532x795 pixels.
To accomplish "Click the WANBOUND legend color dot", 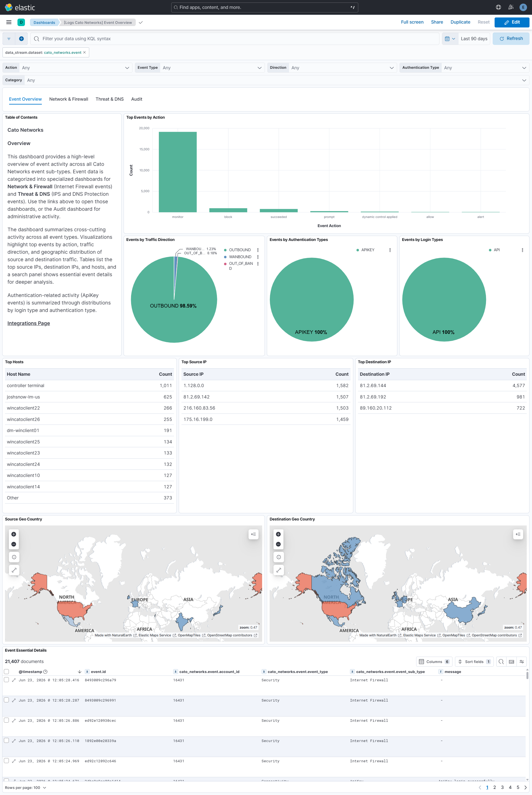I will [x=225, y=257].
